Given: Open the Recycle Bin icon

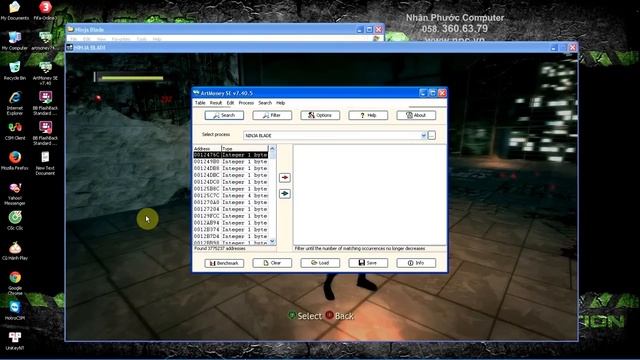Looking at the screenshot, I should pos(15,71).
